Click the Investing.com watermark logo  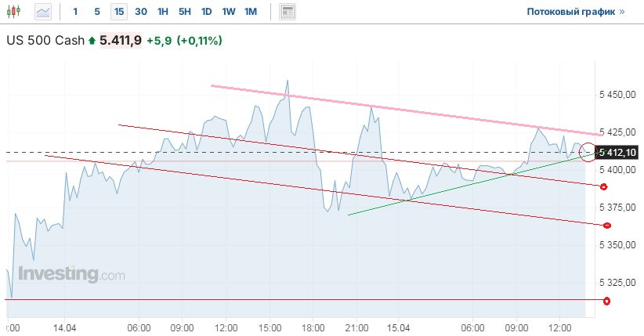tap(72, 275)
